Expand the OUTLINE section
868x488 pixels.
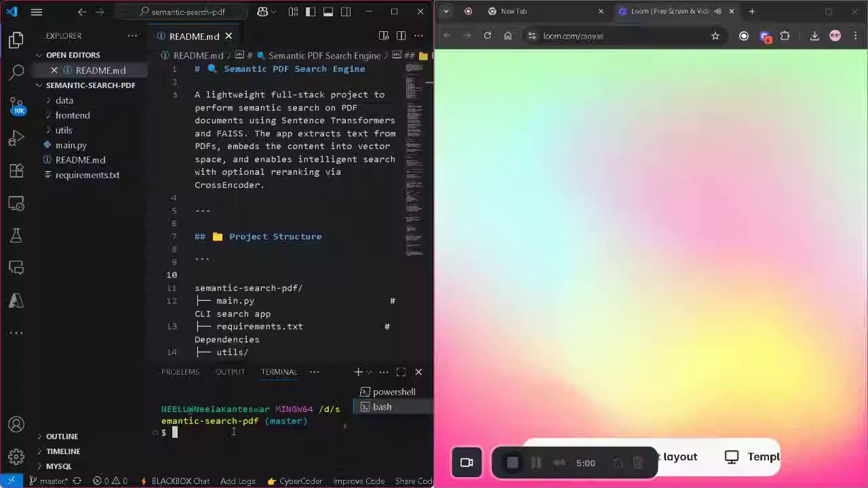click(x=62, y=436)
